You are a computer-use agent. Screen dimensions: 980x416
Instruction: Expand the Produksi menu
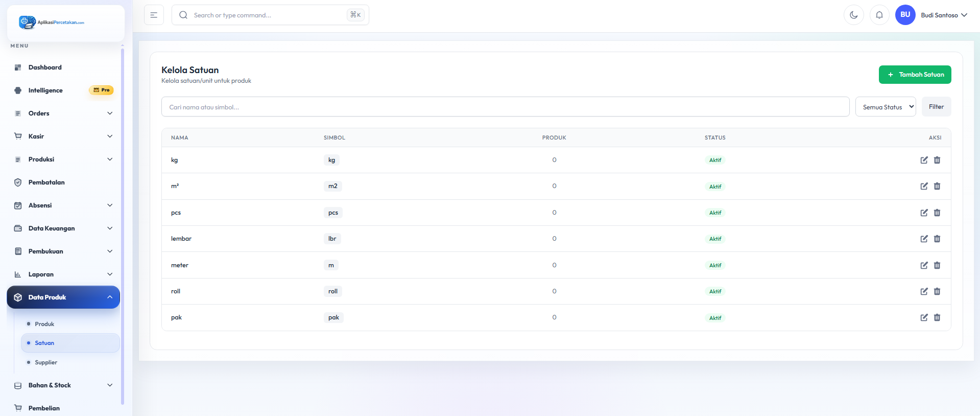pyautogui.click(x=63, y=159)
